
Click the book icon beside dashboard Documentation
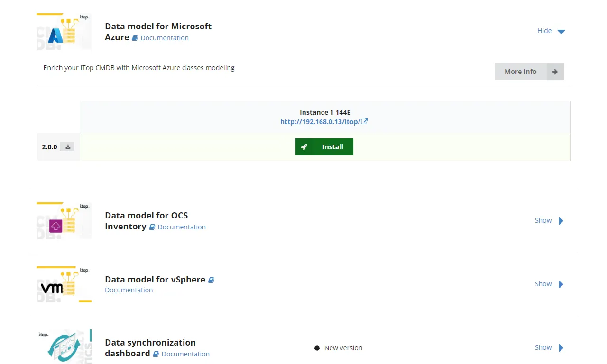(156, 354)
